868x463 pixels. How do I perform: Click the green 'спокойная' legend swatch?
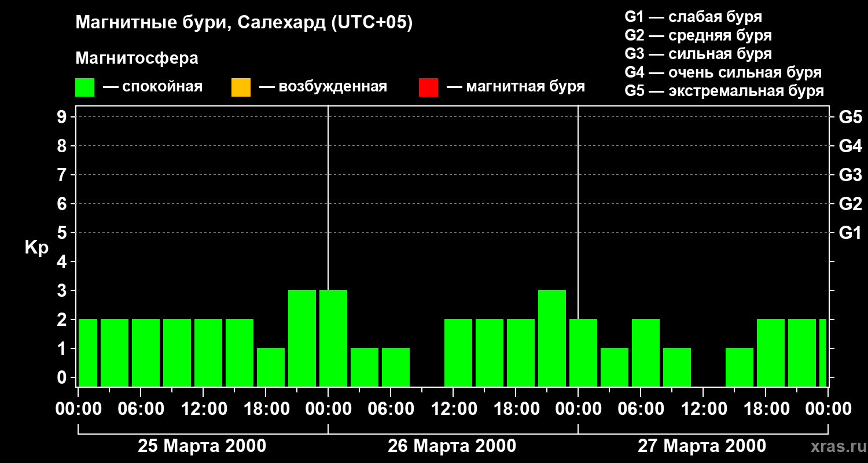85,87
